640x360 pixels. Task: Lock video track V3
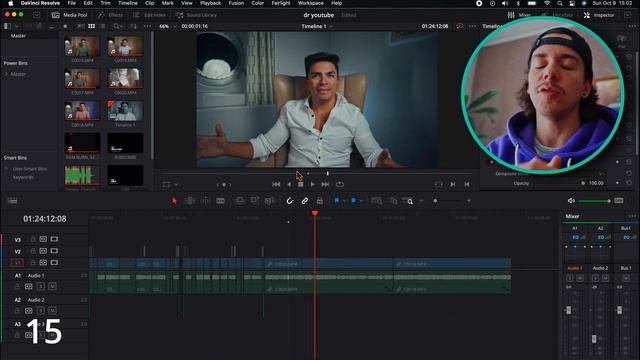tap(33, 239)
